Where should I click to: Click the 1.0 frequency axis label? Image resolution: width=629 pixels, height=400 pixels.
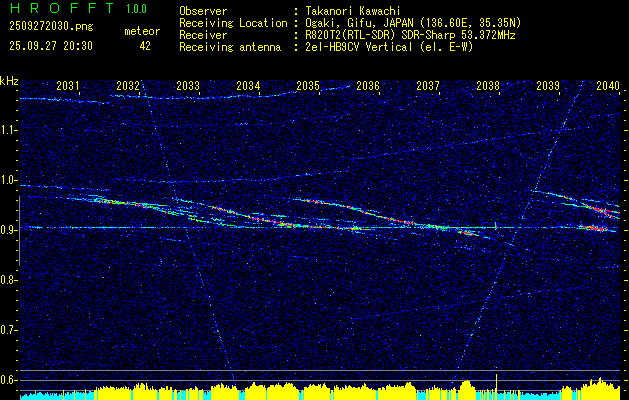click(8, 180)
